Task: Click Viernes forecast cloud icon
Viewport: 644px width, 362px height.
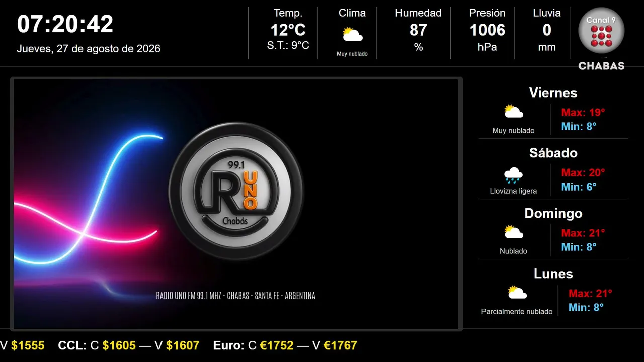Action: pyautogui.click(x=514, y=111)
